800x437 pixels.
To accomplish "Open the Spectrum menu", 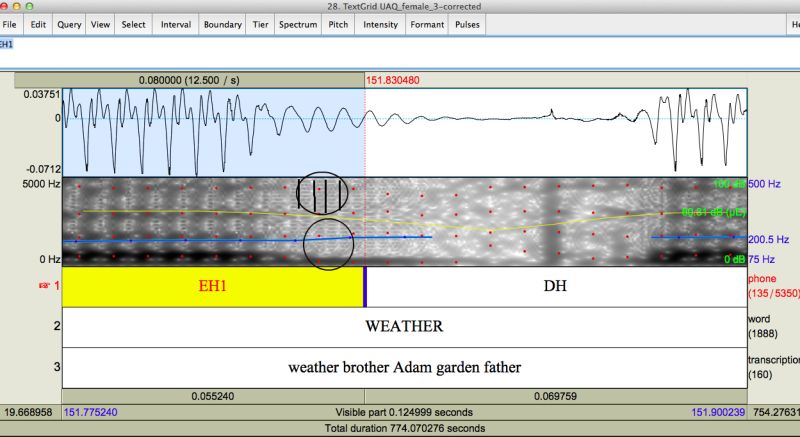I will 298,24.
